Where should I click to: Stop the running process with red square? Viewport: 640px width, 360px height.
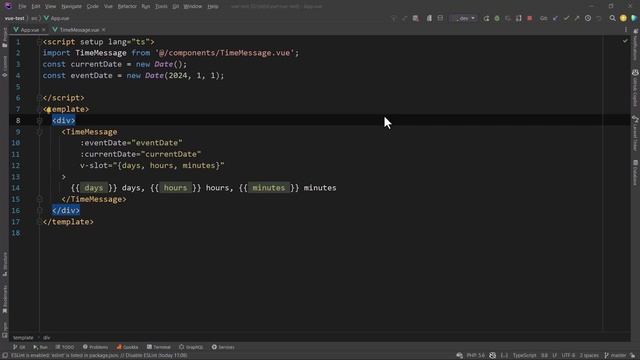tap(529, 18)
